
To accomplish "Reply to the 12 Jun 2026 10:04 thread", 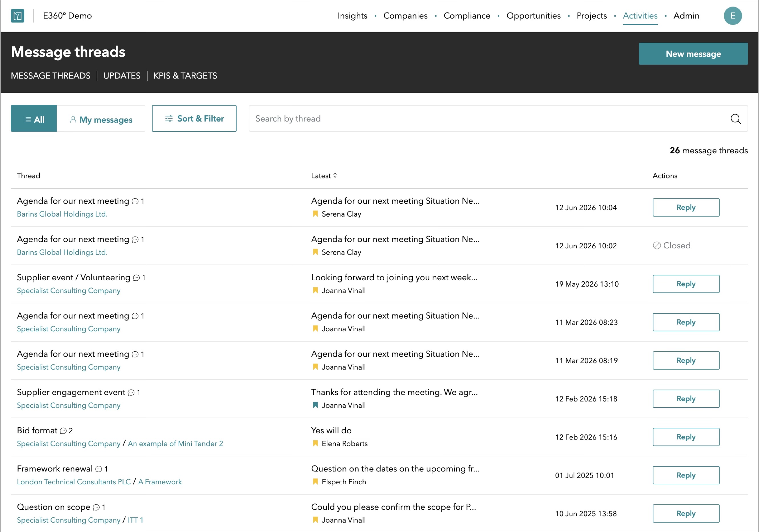I will click(x=686, y=207).
